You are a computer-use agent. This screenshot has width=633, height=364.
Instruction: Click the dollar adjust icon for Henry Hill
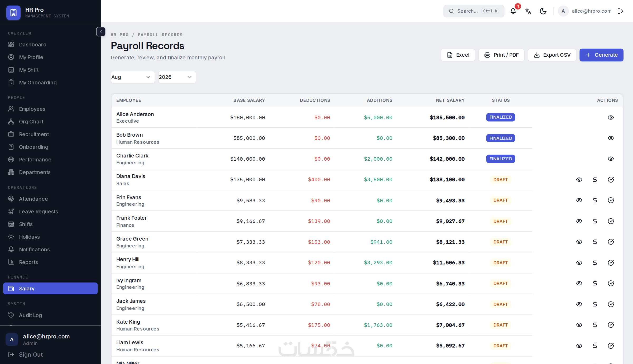(595, 263)
